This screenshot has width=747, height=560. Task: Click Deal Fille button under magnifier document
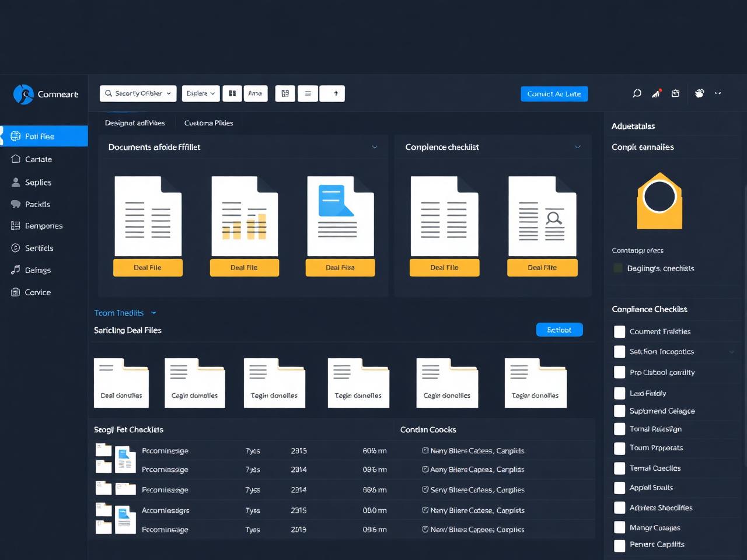click(542, 268)
